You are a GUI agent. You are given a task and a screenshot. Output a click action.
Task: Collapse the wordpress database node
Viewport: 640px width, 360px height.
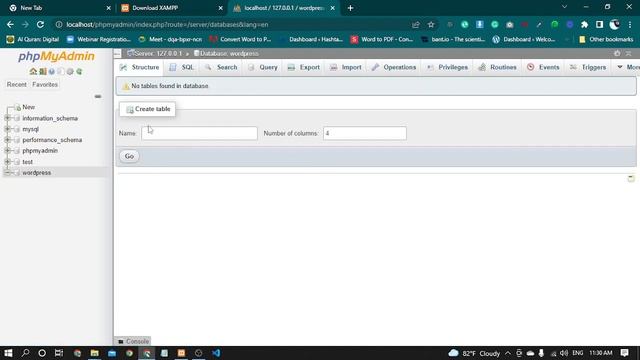pyautogui.click(x=7, y=173)
